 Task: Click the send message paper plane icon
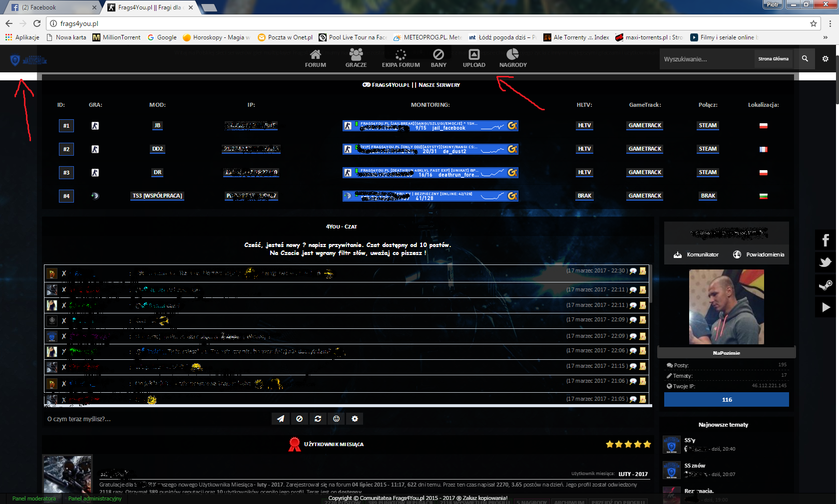pos(281,419)
